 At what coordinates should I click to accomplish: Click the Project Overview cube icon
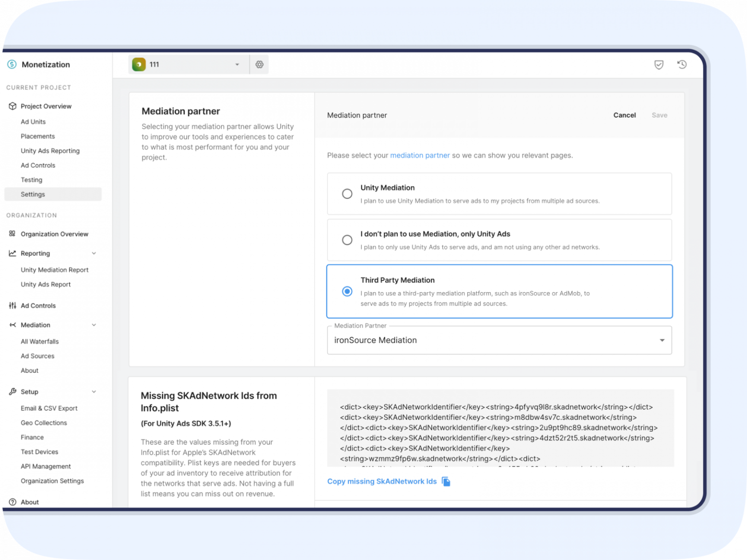(x=12, y=106)
